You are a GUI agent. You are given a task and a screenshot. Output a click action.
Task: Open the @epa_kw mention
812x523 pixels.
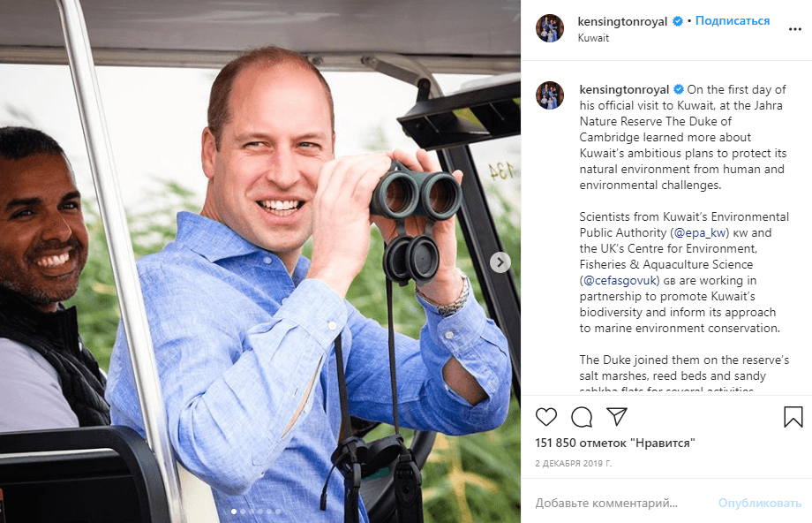point(700,232)
